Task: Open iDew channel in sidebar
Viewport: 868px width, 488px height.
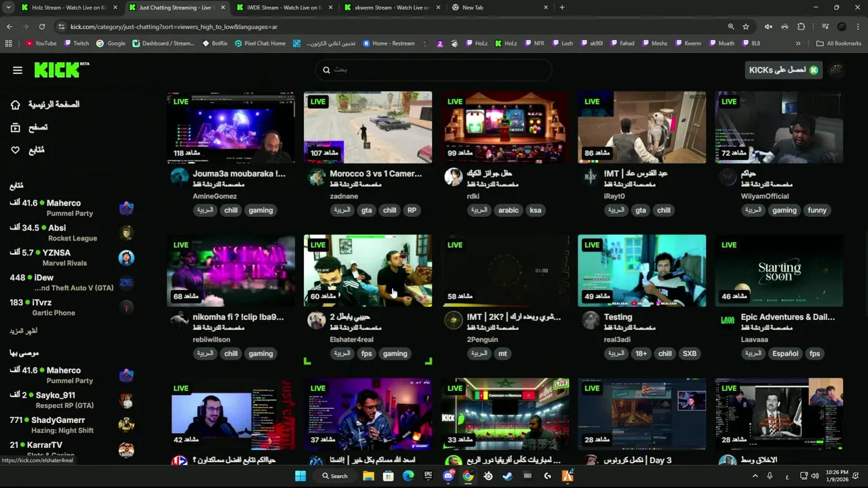Action: pos(71,283)
